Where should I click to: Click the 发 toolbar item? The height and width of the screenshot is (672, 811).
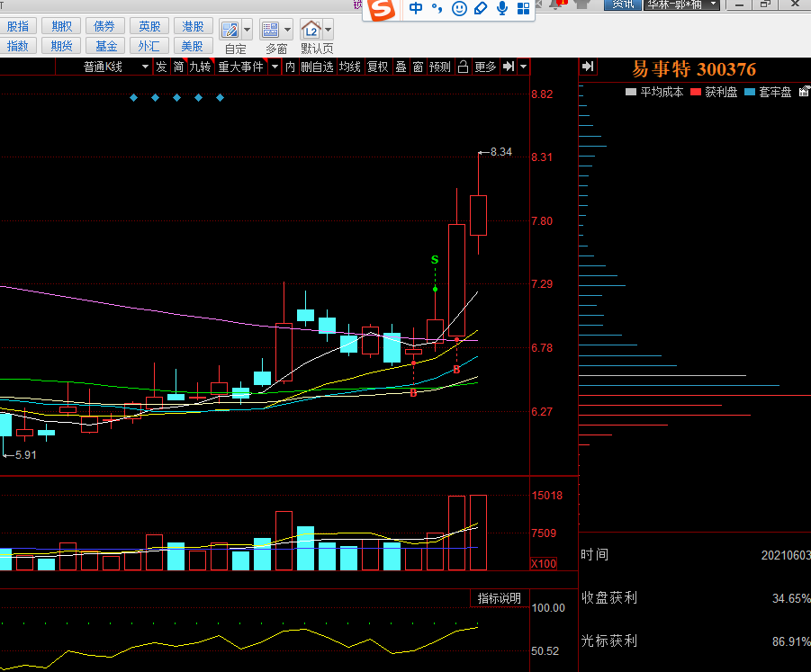click(161, 67)
